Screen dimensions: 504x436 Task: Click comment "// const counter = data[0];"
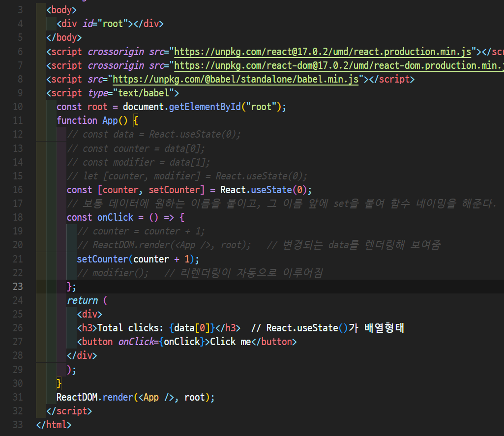click(x=136, y=149)
